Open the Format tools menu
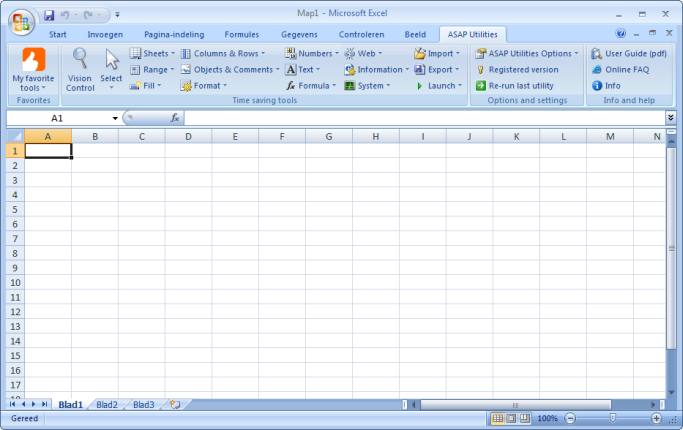 (204, 86)
